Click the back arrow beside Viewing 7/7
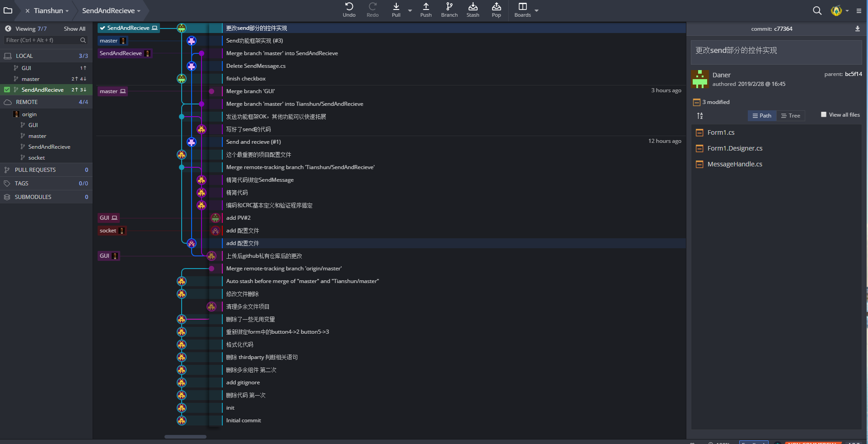 point(8,28)
